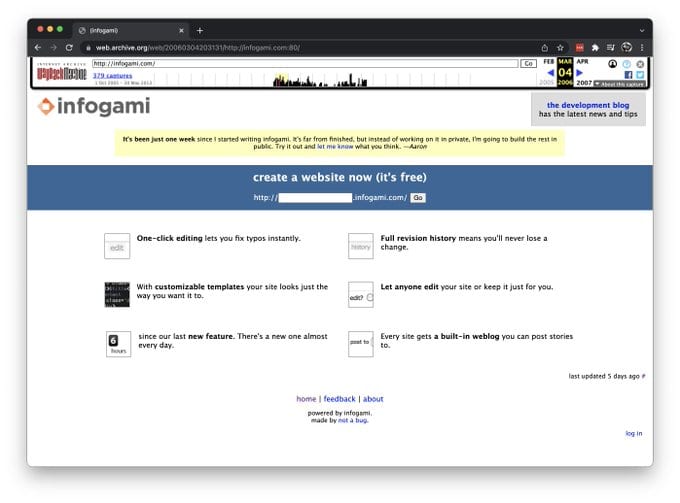Click the let me know link

pyautogui.click(x=335, y=147)
